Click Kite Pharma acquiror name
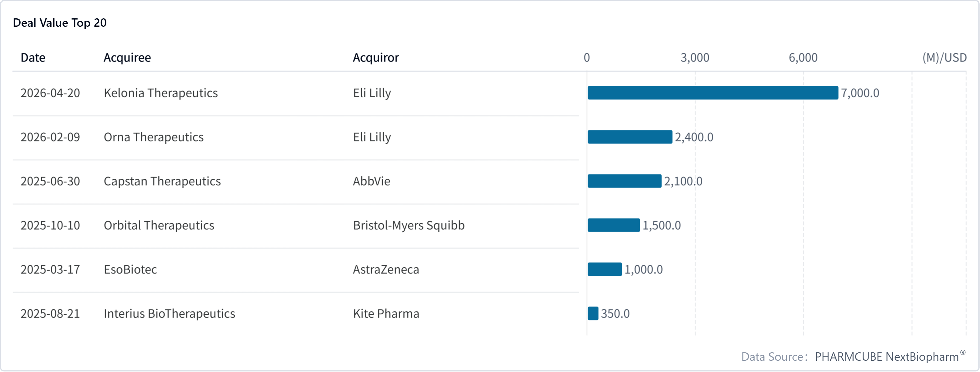Image resolution: width=980 pixels, height=372 pixels. (x=386, y=313)
